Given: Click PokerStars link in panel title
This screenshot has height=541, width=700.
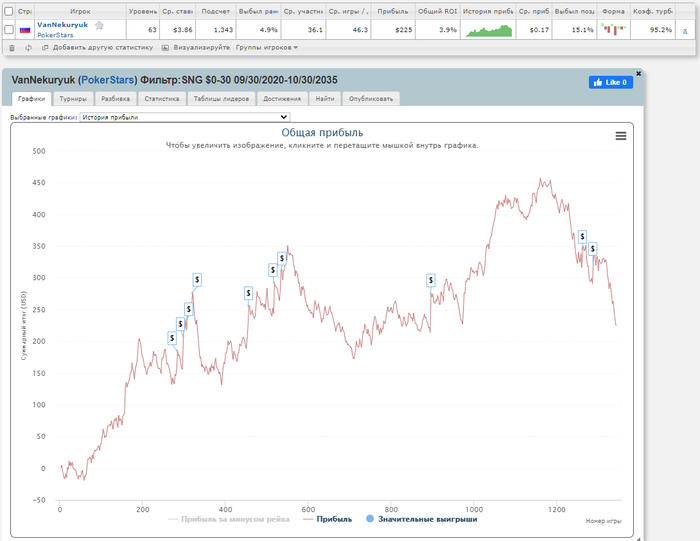Looking at the screenshot, I should coord(108,80).
